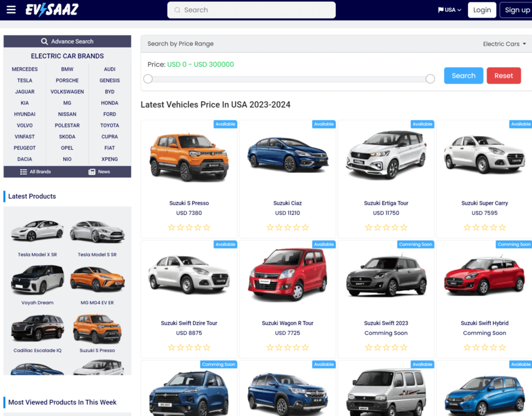Open the BYD brand page
Viewport: 532px width, 416px height.
coord(109,92)
